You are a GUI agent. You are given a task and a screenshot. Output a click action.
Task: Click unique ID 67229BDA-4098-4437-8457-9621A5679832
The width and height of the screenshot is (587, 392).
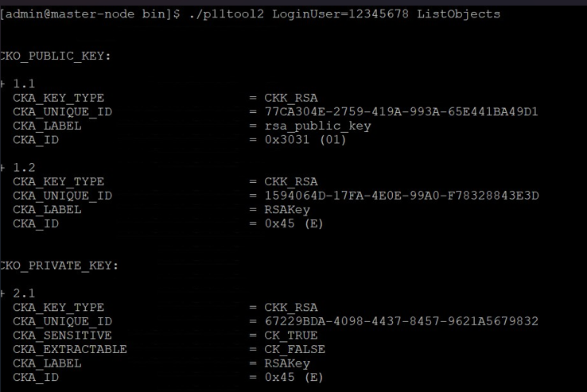click(x=402, y=321)
